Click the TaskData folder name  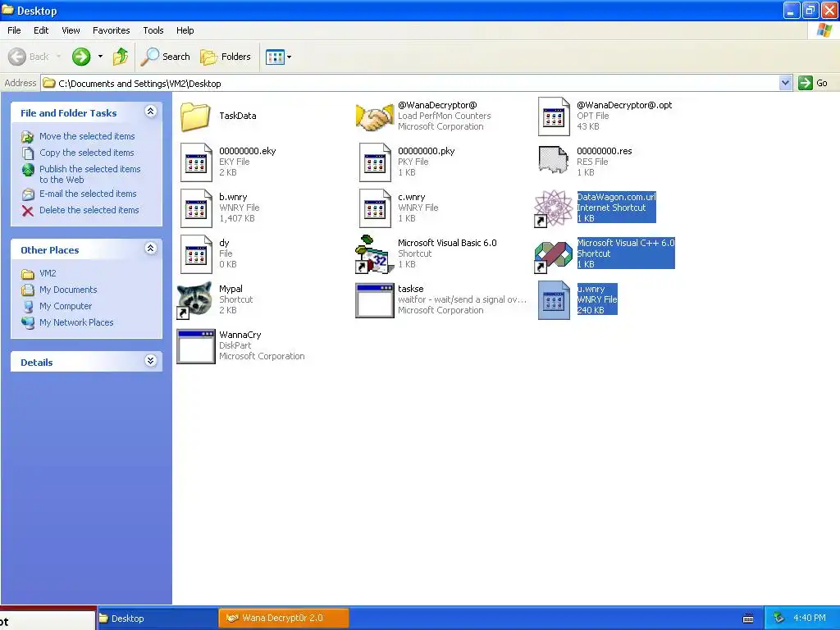tap(237, 116)
